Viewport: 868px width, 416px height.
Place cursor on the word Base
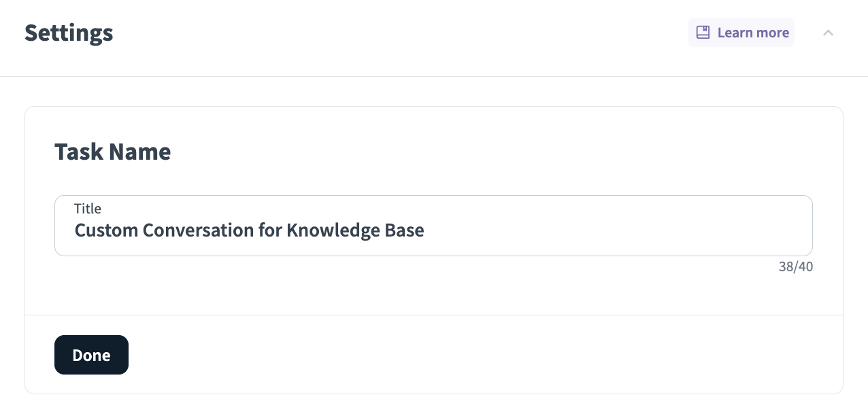point(405,230)
